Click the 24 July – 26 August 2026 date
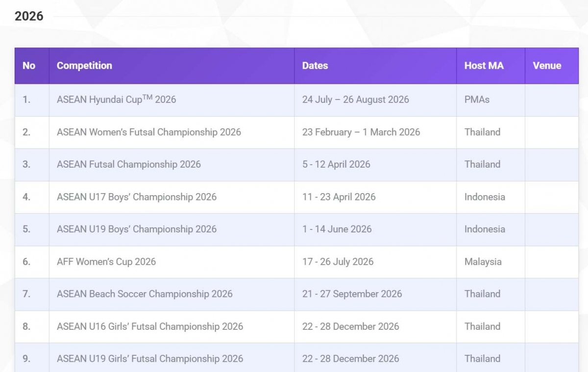Viewport: 588px width, 372px height. [355, 99]
